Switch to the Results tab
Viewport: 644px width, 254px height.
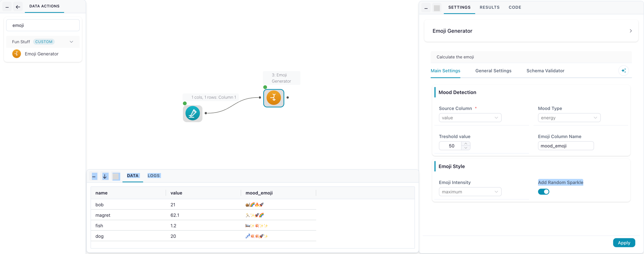tap(489, 7)
